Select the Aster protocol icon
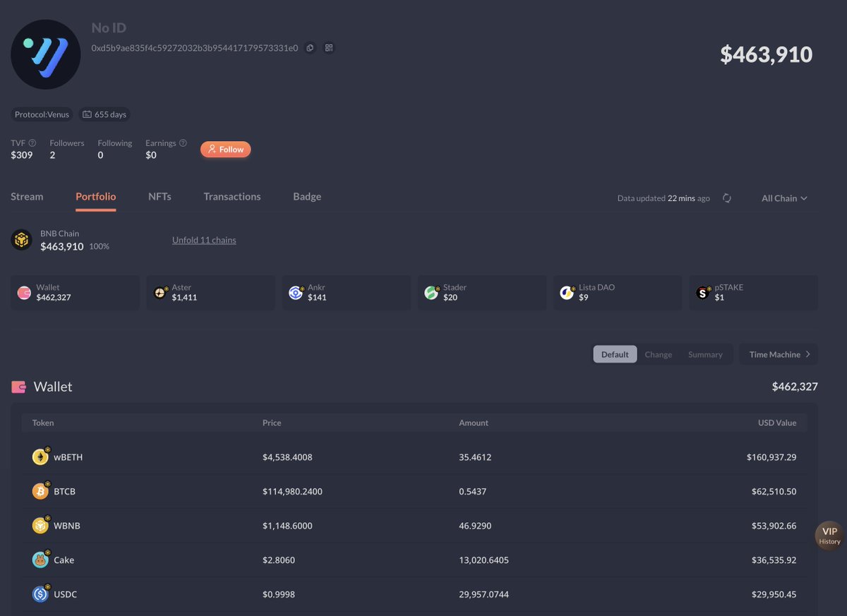Image resolution: width=847 pixels, height=616 pixels. click(160, 292)
